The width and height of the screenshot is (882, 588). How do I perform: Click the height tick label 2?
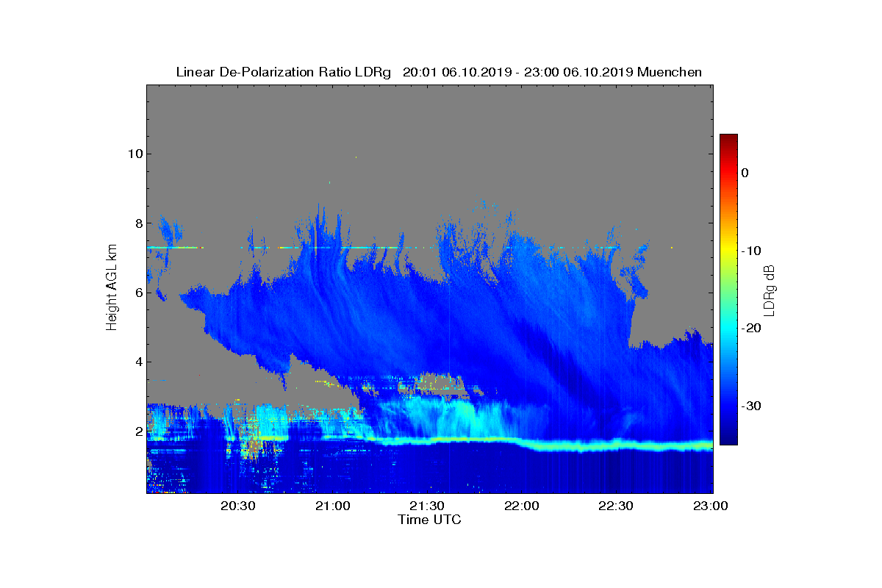(137, 431)
